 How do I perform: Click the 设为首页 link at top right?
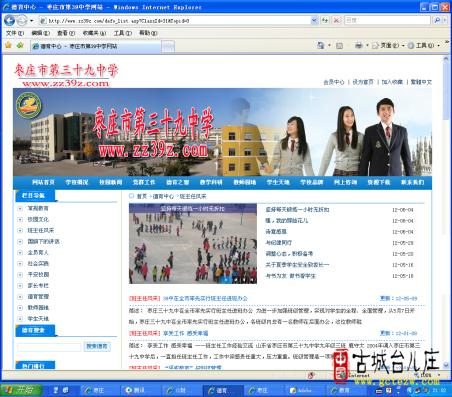click(x=363, y=82)
